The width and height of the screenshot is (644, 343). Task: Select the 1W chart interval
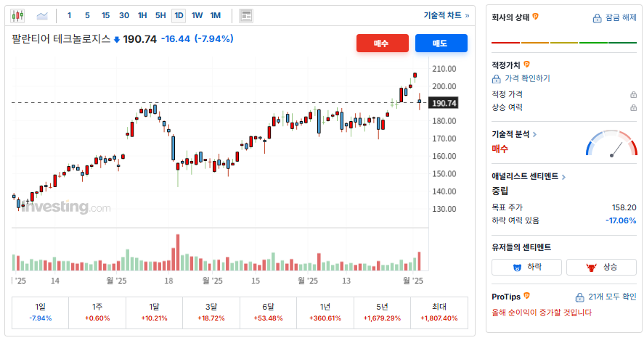coord(197,16)
